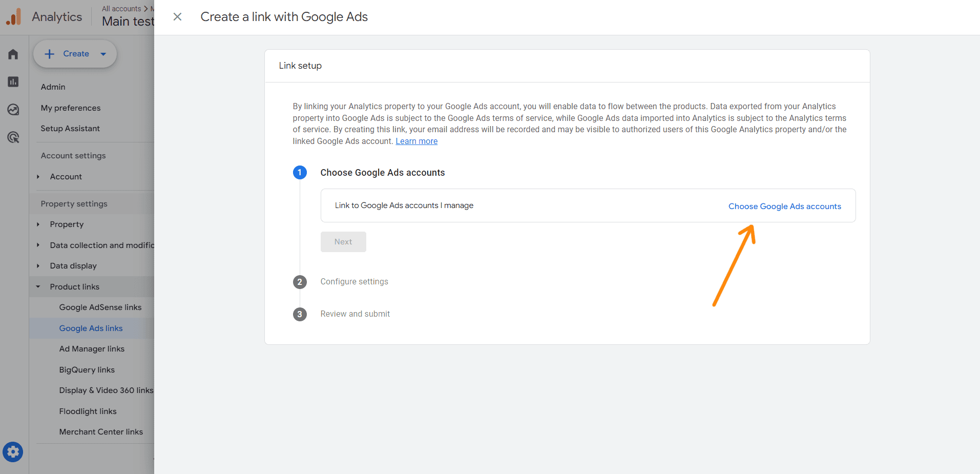Open the Home icon in sidebar
The image size is (980, 474).
pyautogui.click(x=13, y=54)
